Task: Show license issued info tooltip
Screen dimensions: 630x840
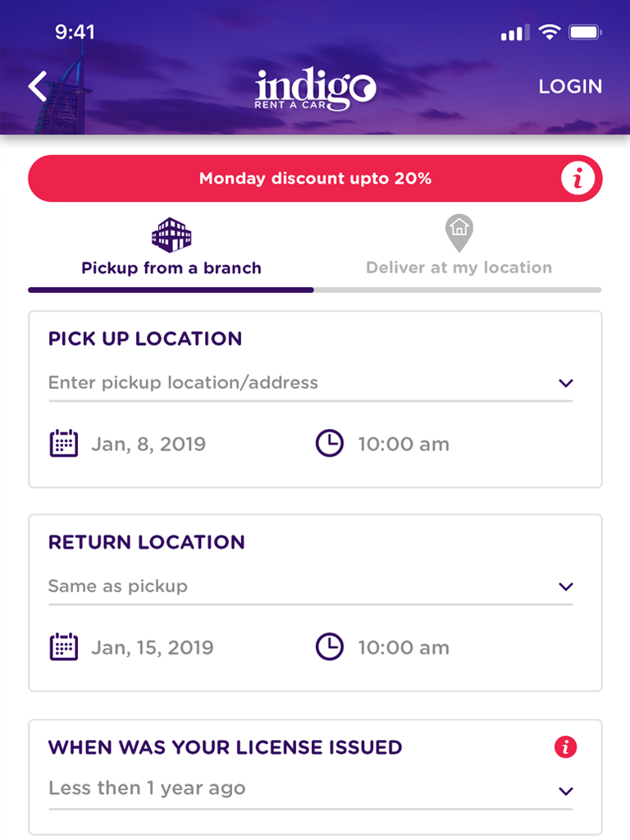Action: tap(566, 747)
